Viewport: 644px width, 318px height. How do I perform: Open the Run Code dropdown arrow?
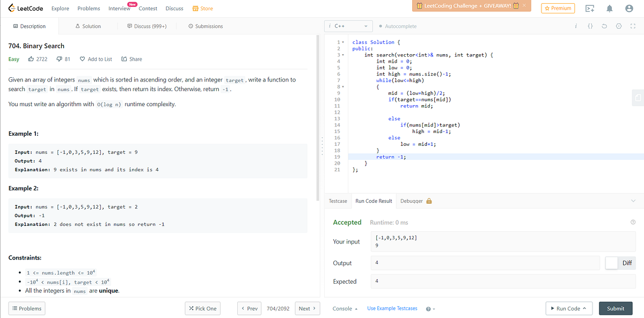tap(584, 308)
